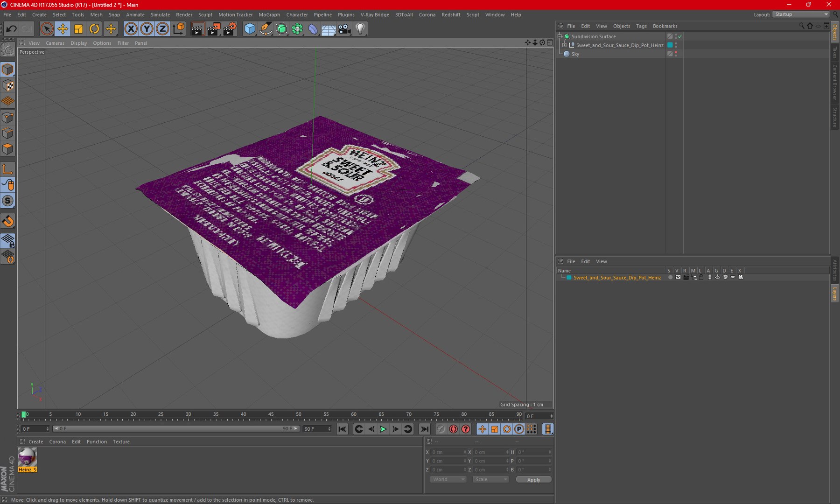Add a Light object
Image resolution: width=840 pixels, height=504 pixels.
(360, 29)
